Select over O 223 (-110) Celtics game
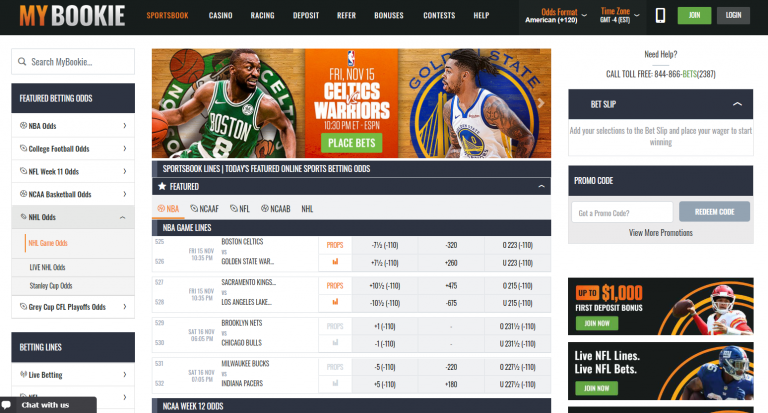This screenshot has height=413, width=768. tap(518, 245)
